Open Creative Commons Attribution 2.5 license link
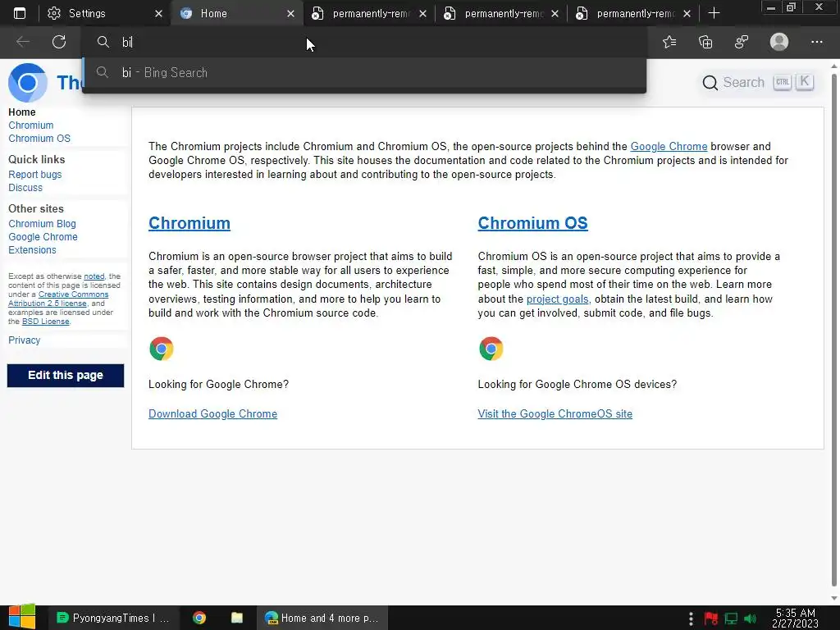 58,299
